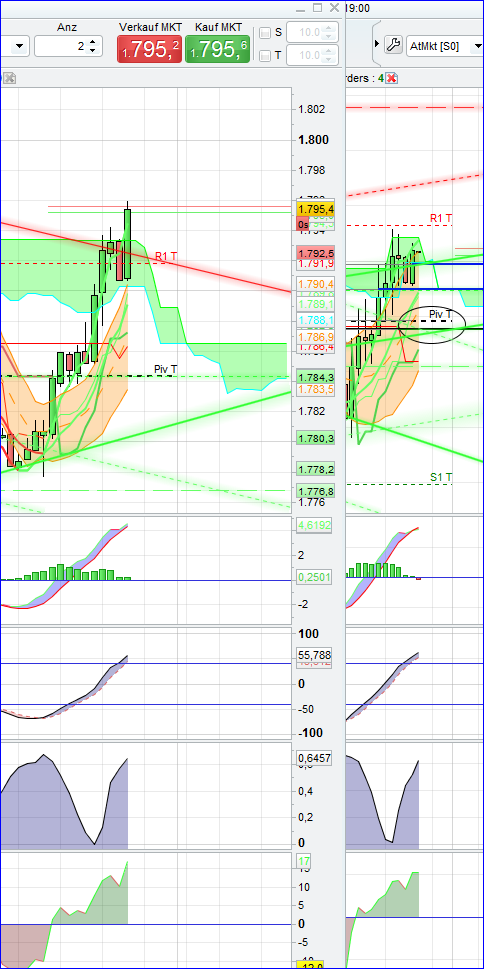Click the cyan 1.788,1 price label
The image size is (484, 969).
tap(316, 320)
